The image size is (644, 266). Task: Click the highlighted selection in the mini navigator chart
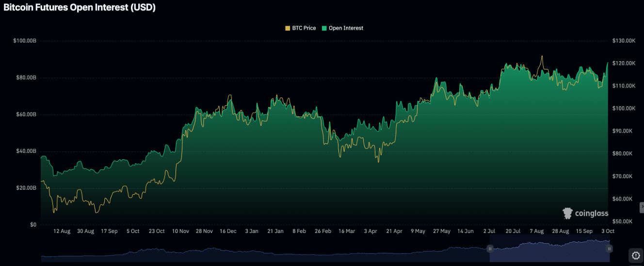549,248
